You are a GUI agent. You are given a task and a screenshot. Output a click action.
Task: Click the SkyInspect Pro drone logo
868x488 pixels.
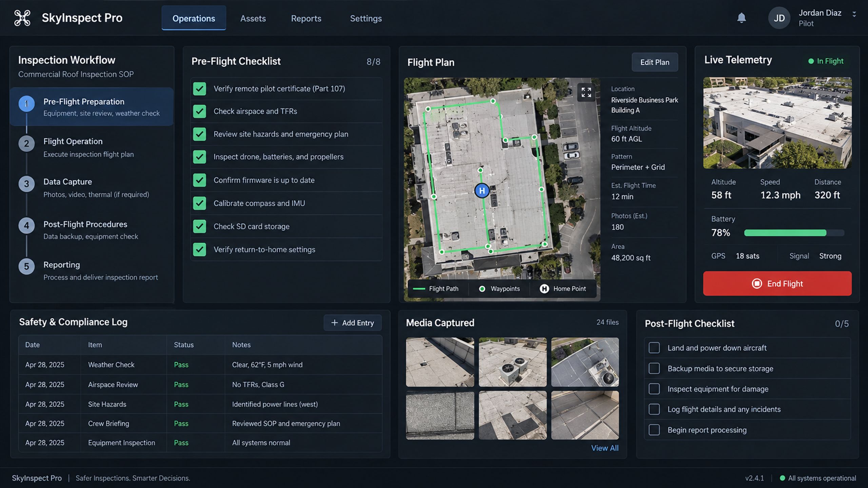pyautogui.click(x=22, y=18)
